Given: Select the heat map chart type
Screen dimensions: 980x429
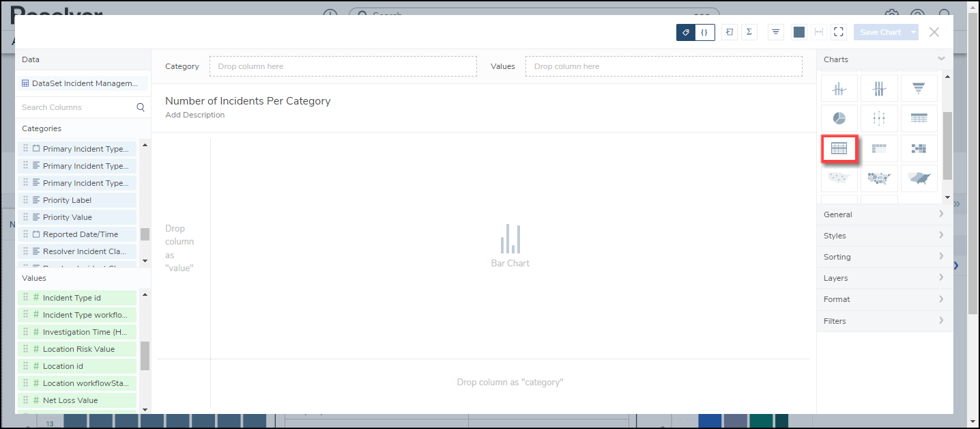Looking at the screenshot, I should 919,148.
